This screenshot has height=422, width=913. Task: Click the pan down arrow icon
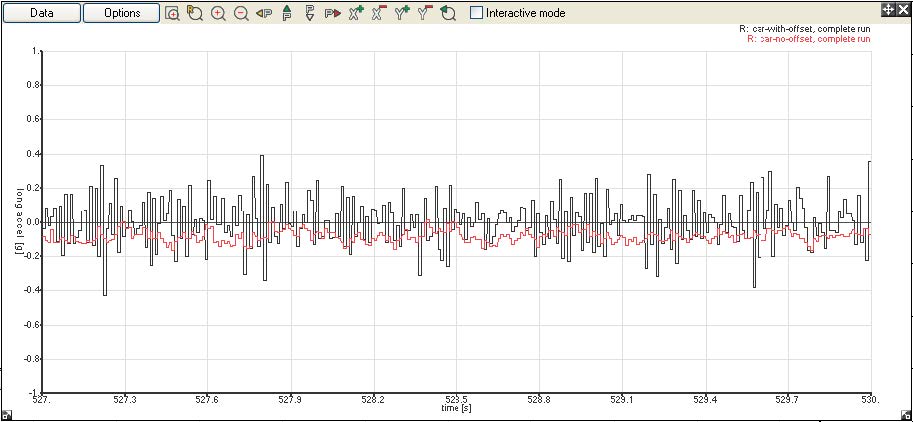point(309,13)
